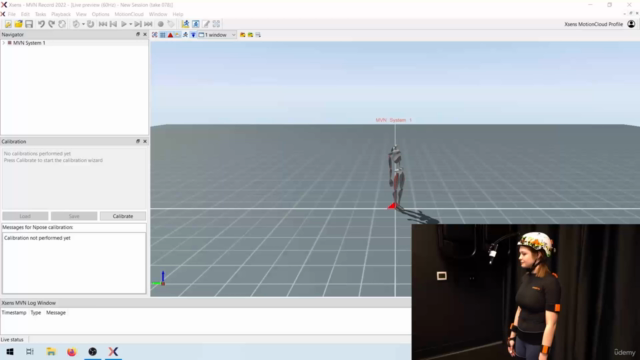Open Firefox from taskbar
Image resolution: width=640 pixels, height=360 pixels.
pos(72,351)
